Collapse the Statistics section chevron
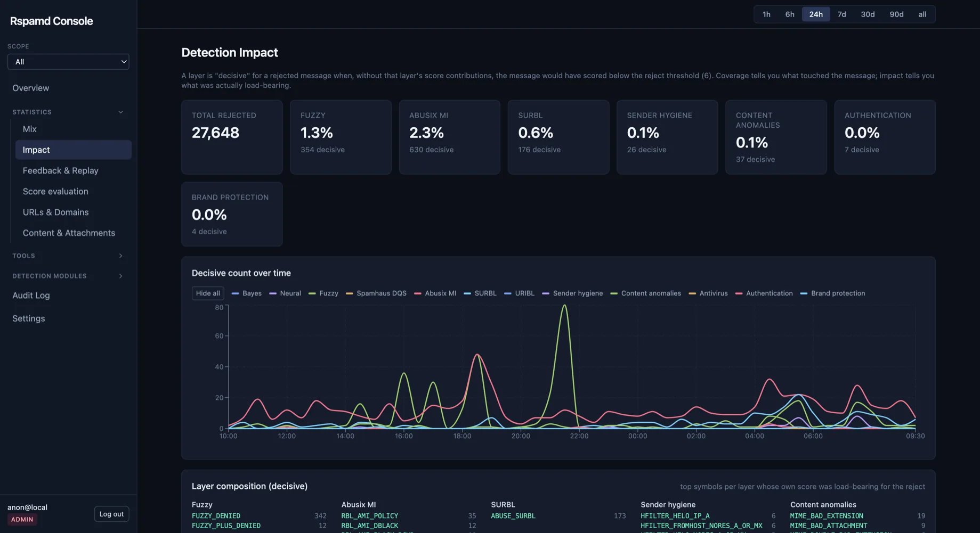Screen dimensions: 980x533 click(121, 112)
